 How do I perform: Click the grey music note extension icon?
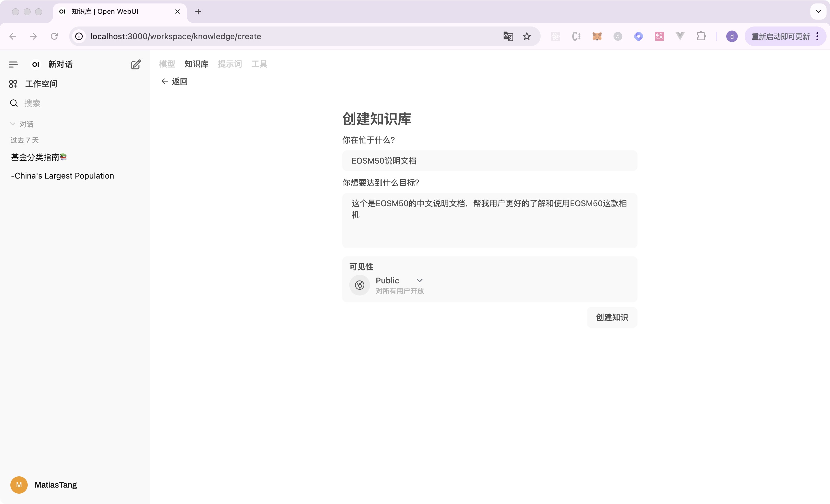click(618, 36)
